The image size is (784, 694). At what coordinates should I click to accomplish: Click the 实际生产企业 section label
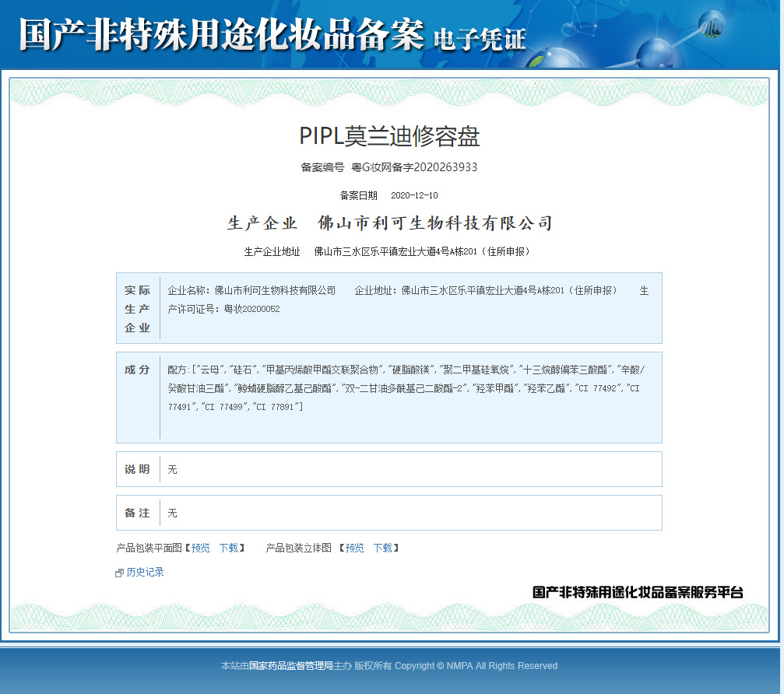click(x=138, y=309)
